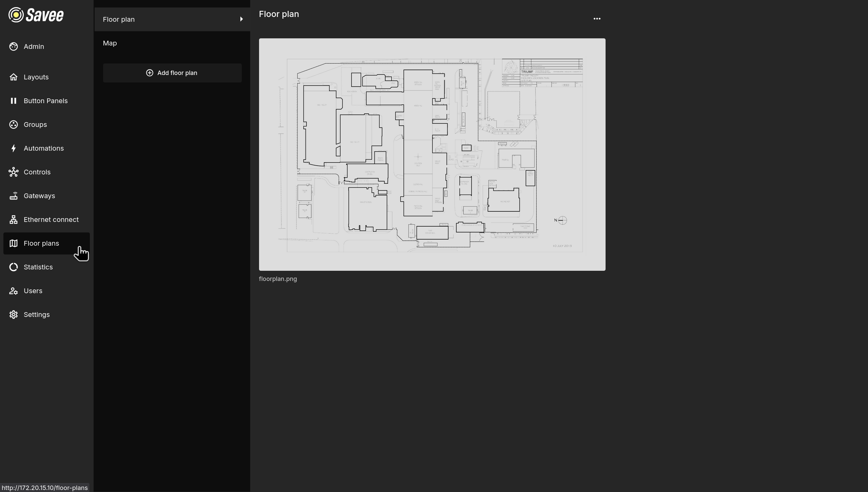Select the Controls sidebar icon
The image size is (868, 492).
[13, 172]
